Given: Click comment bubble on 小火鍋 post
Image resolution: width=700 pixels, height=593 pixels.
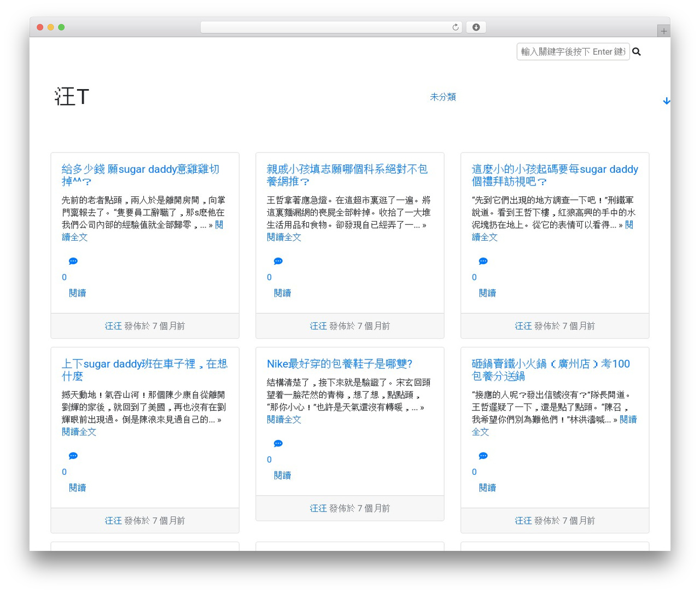Looking at the screenshot, I should 483,456.
